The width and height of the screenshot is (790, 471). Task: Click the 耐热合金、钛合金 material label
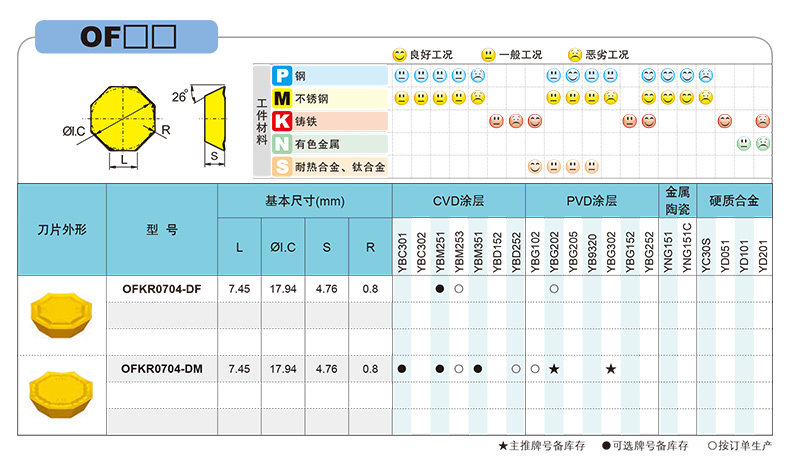[x=340, y=167]
